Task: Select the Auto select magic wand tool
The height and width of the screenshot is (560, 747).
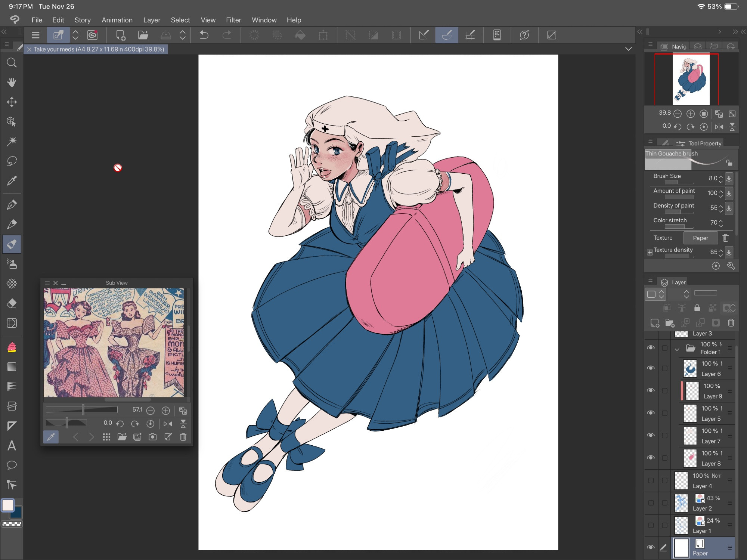Action: [x=12, y=141]
